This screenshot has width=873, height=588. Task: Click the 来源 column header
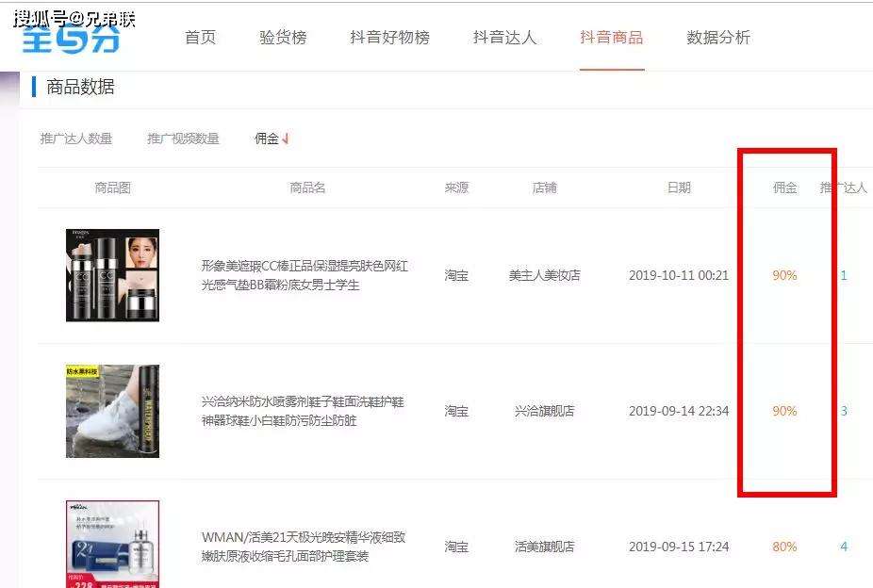(x=456, y=188)
